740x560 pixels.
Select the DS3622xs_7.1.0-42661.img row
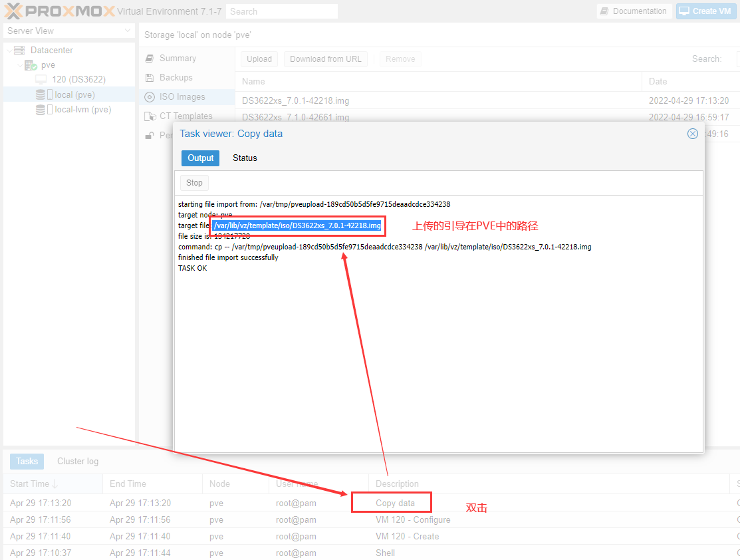coord(487,117)
